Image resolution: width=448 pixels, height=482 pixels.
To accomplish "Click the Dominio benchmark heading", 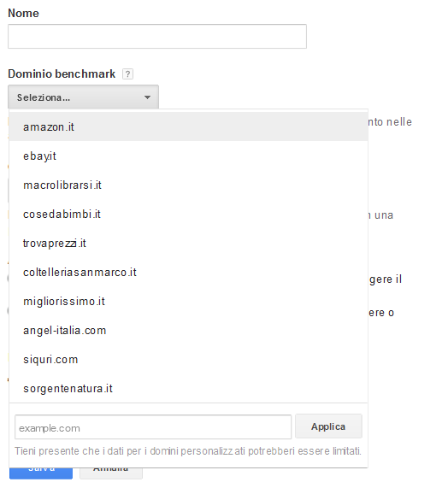I will (62, 73).
